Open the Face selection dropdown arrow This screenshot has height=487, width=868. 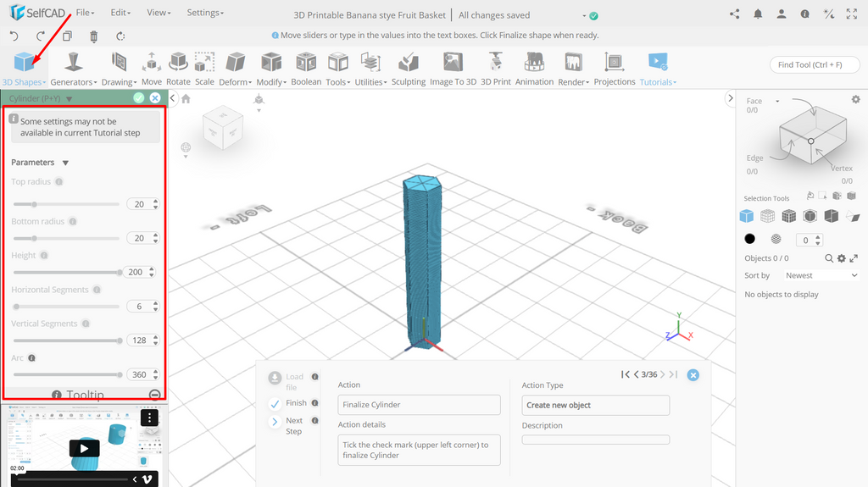(x=777, y=102)
